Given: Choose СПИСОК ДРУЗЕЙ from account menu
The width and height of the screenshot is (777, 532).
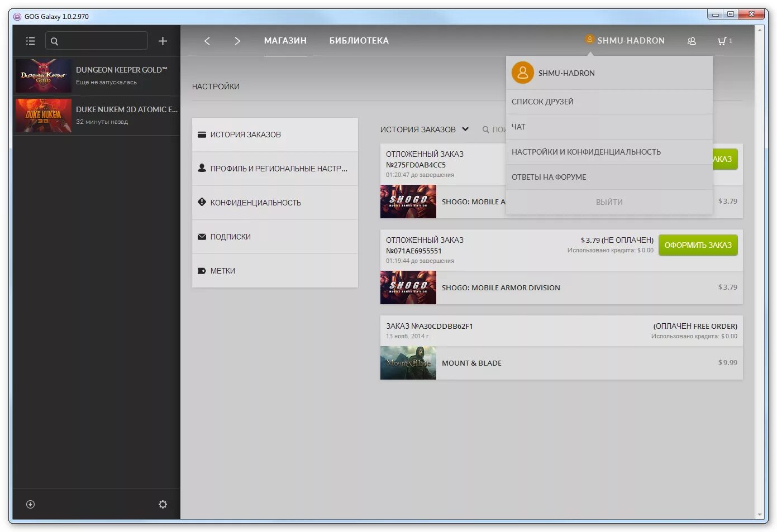Looking at the screenshot, I should click(x=609, y=102).
